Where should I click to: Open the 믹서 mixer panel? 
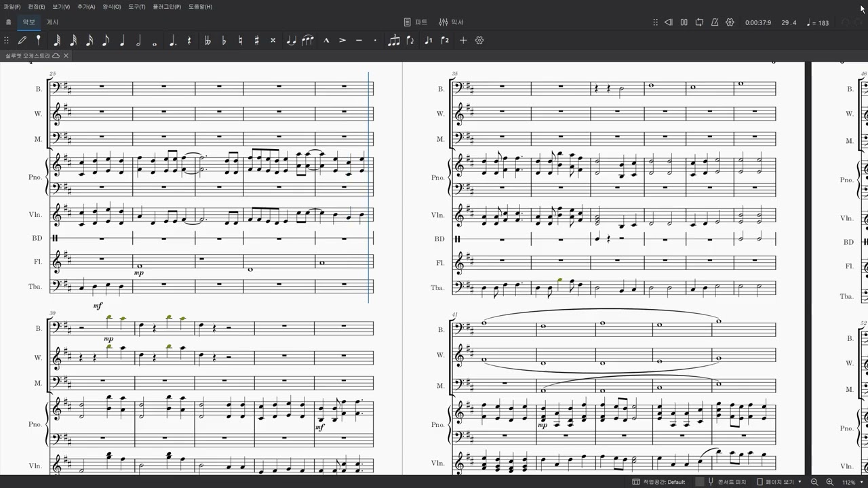click(x=452, y=22)
